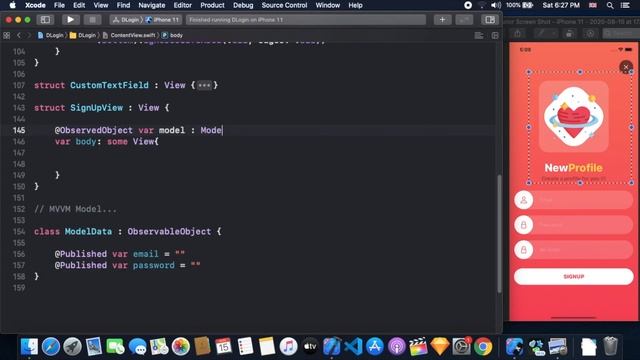Open the File menu
640x360 pixels.
coord(59,5)
